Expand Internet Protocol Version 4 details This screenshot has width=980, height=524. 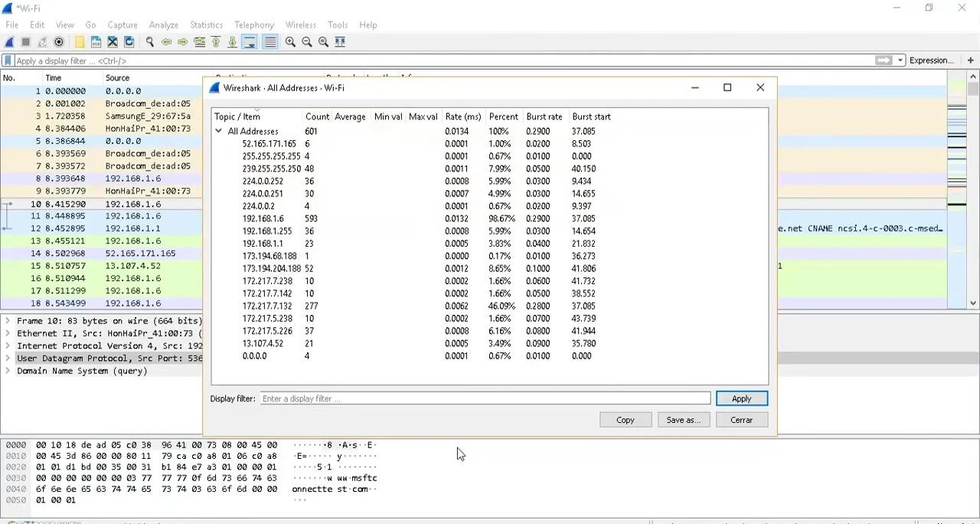coord(8,346)
